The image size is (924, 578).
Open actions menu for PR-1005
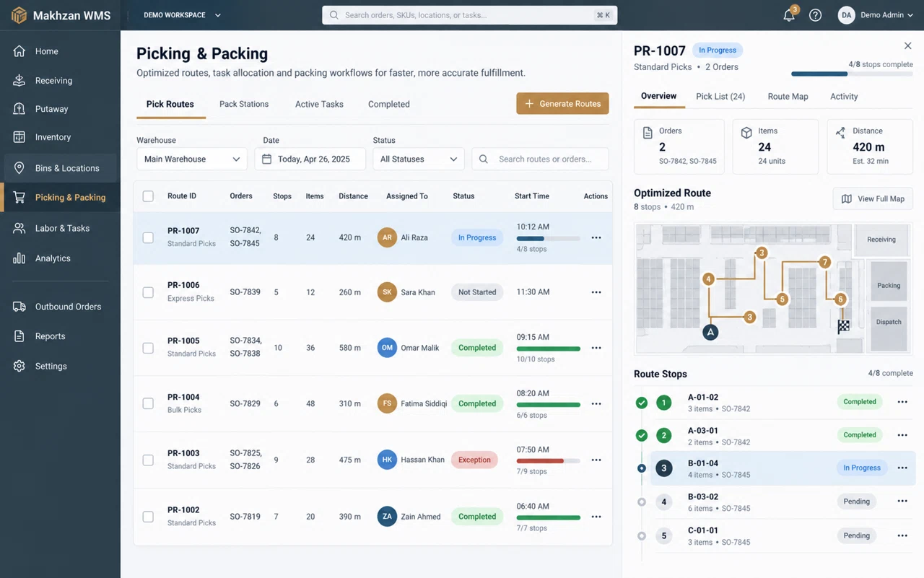coord(596,348)
